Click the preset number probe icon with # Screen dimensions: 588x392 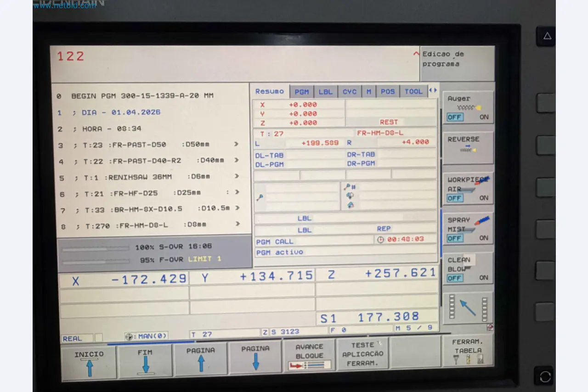pos(350,187)
